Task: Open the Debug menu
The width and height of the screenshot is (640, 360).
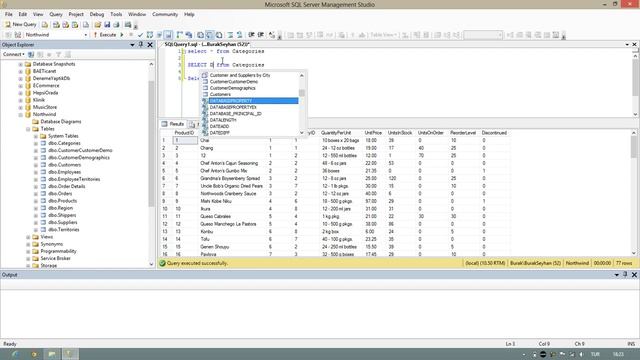Action: [97, 14]
